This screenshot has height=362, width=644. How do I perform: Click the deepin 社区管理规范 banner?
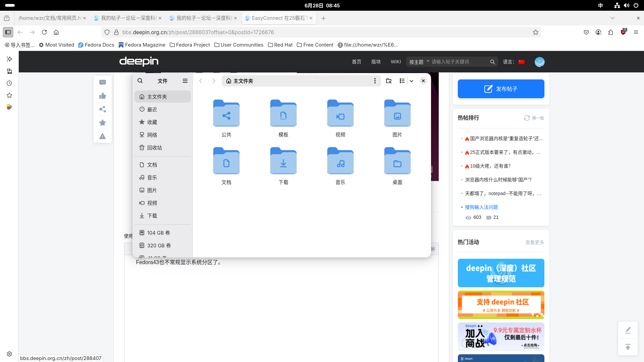(x=501, y=273)
